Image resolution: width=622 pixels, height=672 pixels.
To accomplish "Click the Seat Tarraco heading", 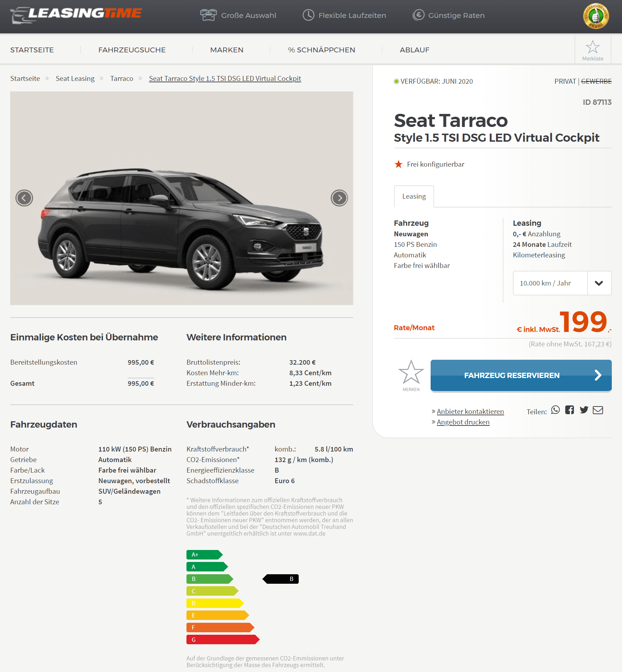I will tap(451, 121).
